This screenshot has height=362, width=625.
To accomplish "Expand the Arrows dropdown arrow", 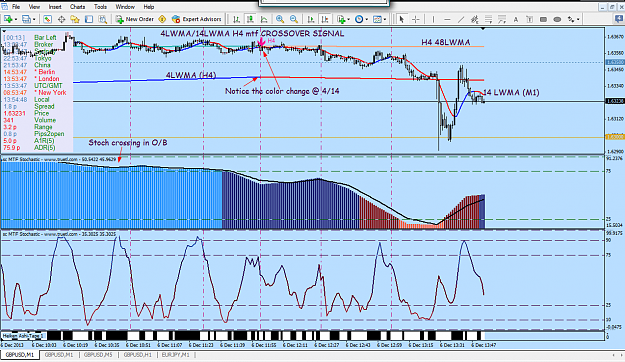I will click(x=578, y=19).
